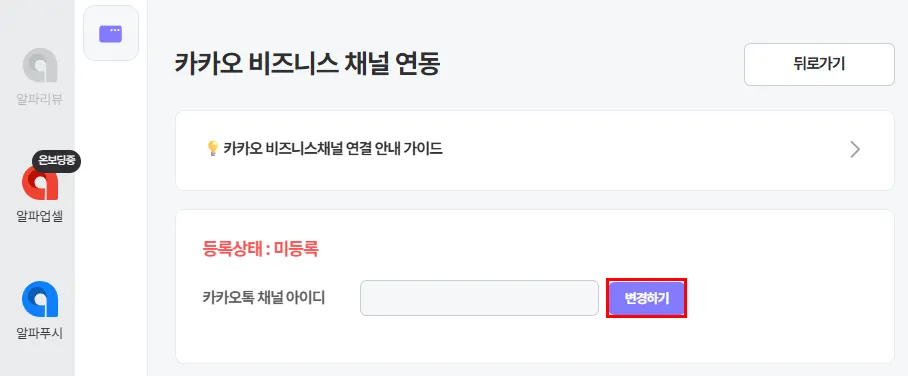Image resolution: width=908 pixels, height=376 pixels.
Task: Click the rounded box around the purple icon
Action: click(111, 33)
